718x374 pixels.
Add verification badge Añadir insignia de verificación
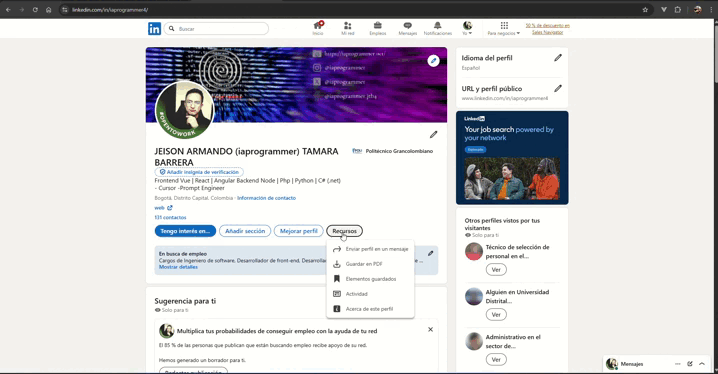click(199, 172)
